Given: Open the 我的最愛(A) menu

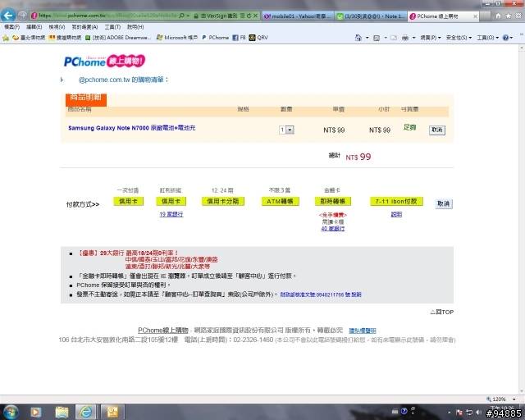Looking at the screenshot, I should pyautogui.click(x=84, y=27).
